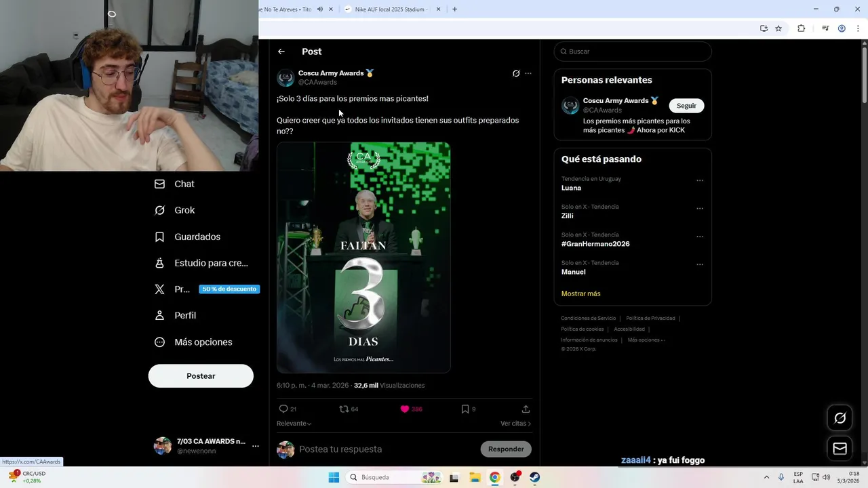Viewport: 868px width, 488px height.
Task: Open options dots for Zilli trend
Action: [700, 209]
